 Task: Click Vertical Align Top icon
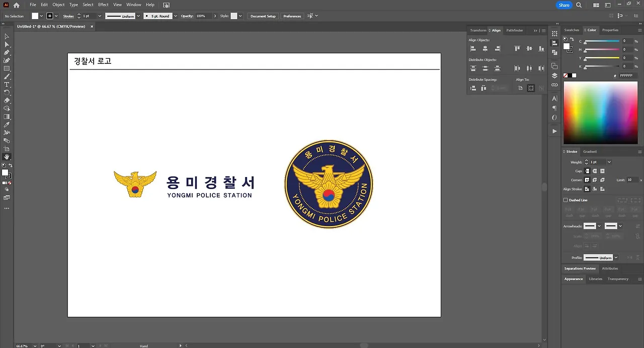tap(517, 49)
